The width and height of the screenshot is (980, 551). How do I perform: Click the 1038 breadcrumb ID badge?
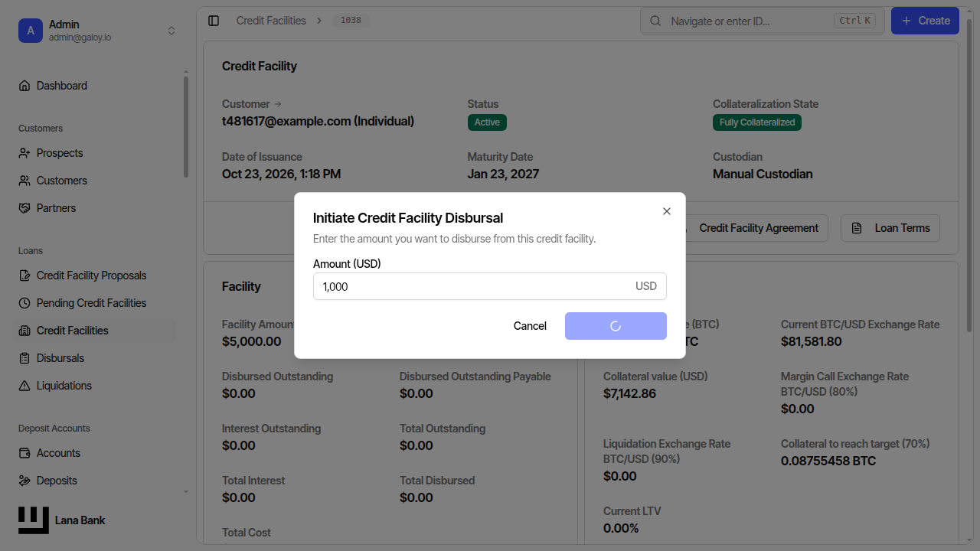(x=351, y=21)
